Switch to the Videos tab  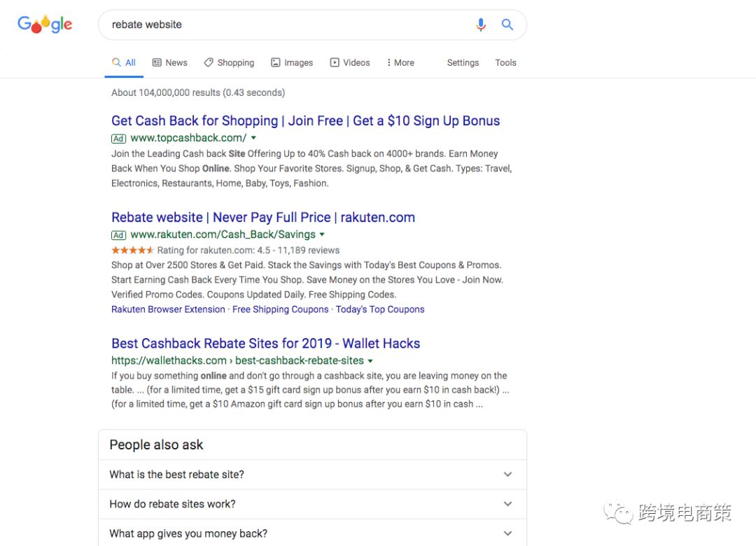click(350, 63)
